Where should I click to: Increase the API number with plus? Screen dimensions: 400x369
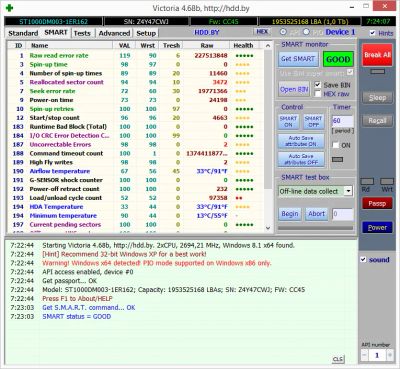[390, 355]
